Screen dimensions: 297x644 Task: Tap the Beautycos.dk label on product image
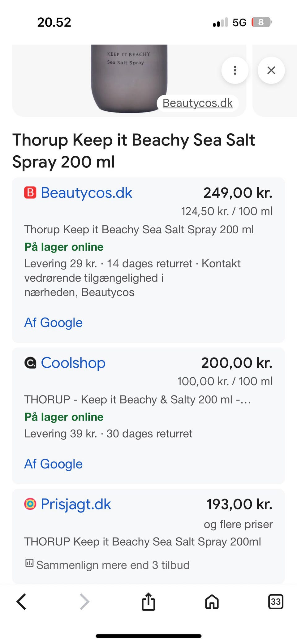point(197,103)
